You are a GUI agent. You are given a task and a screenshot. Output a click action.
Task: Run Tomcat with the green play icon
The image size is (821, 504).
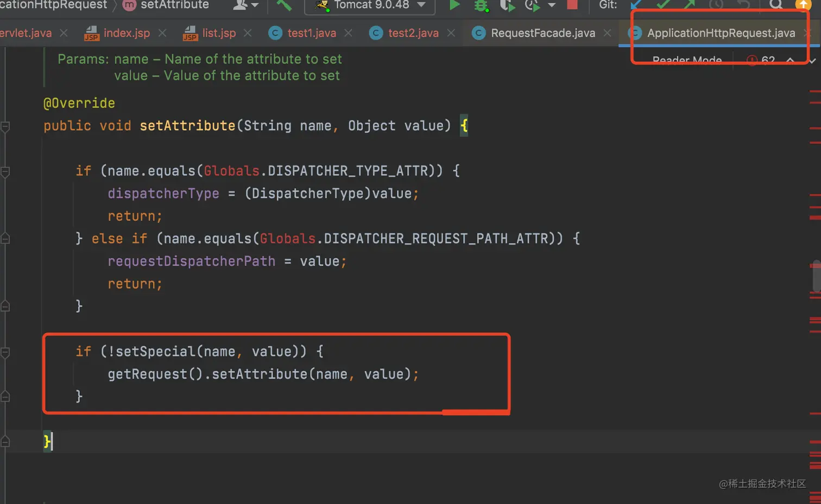454,5
